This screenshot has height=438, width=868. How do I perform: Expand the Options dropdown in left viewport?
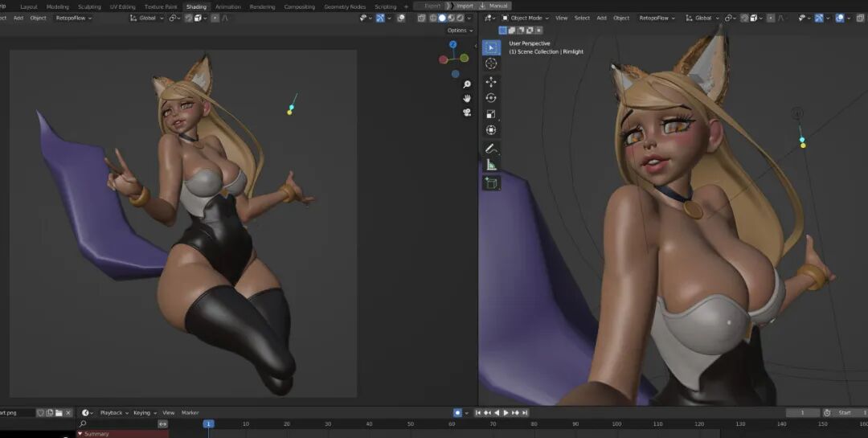tap(458, 31)
